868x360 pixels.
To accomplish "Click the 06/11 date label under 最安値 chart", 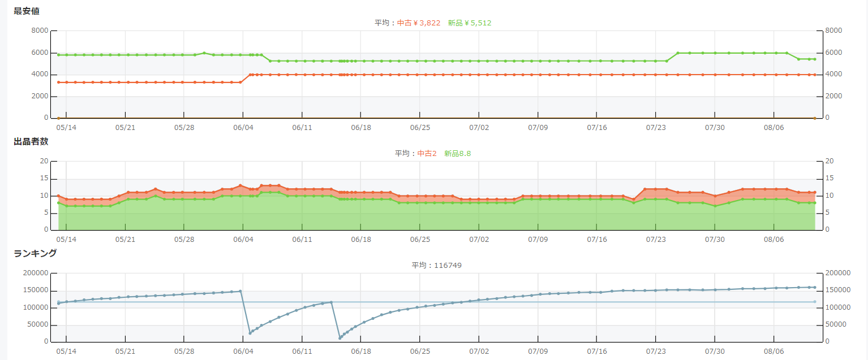I will pyautogui.click(x=302, y=127).
